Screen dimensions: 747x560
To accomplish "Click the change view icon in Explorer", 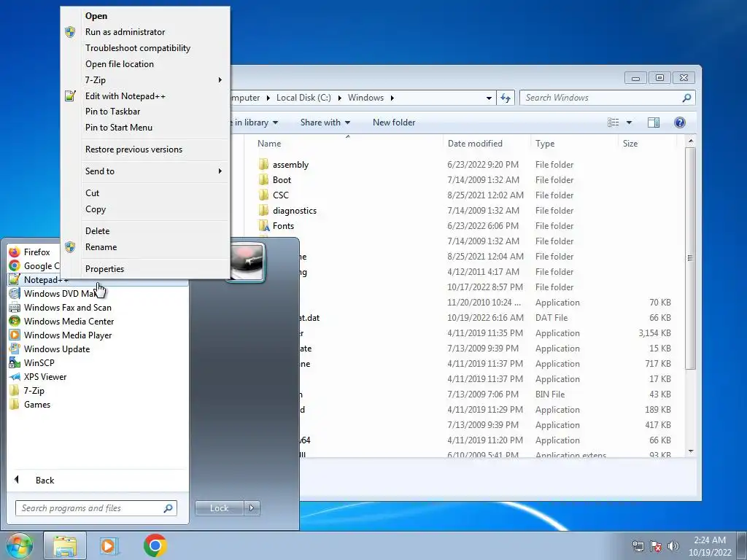I will pos(613,122).
